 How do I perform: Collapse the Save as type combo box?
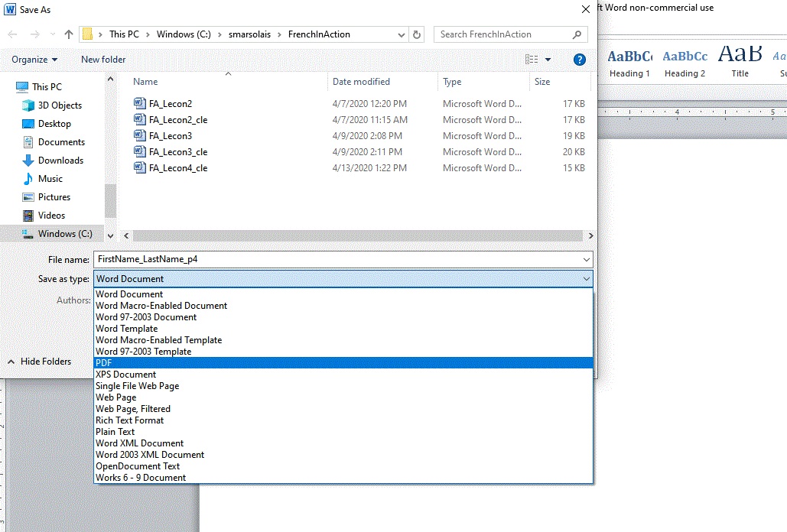(586, 279)
